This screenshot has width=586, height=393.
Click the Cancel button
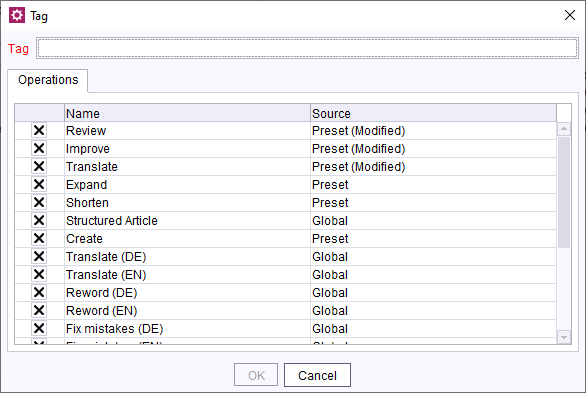317,375
